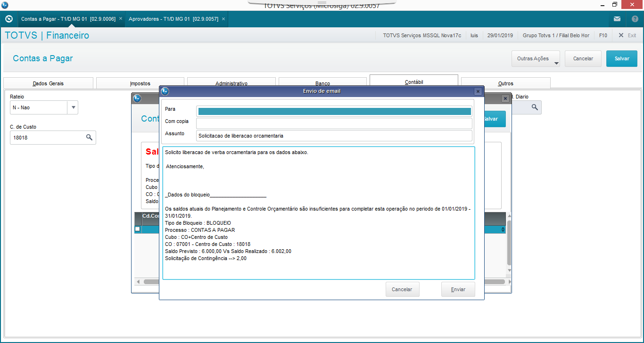Close the Aprovadores tab with X
The height and width of the screenshot is (343, 644).
(223, 19)
